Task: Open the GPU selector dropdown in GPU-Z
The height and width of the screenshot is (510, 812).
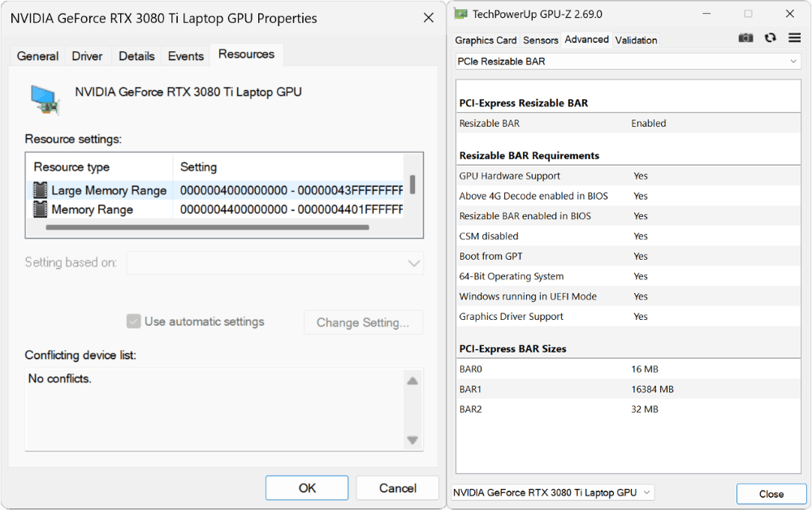Action: pos(552,492)
